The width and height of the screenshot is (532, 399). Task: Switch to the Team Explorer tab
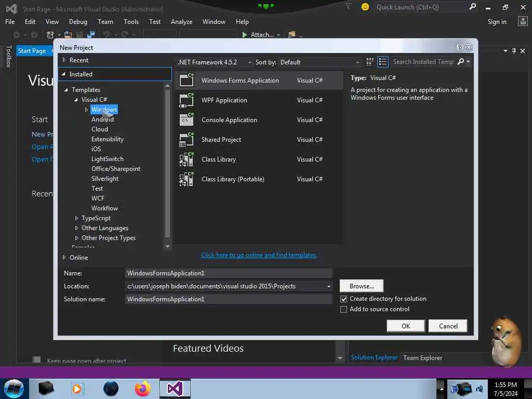click(422, 357)
